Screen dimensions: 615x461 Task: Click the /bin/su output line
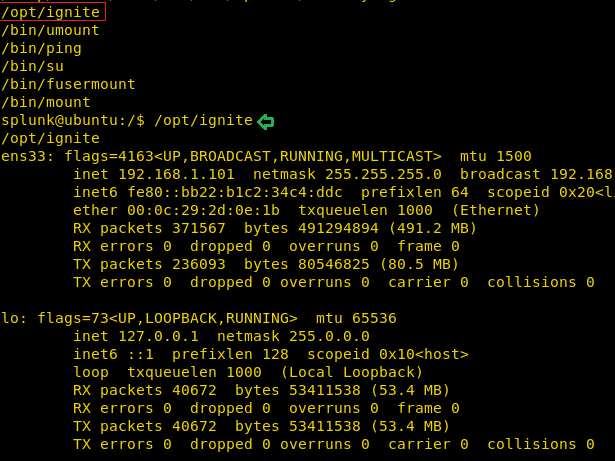[x=33, y=66]
